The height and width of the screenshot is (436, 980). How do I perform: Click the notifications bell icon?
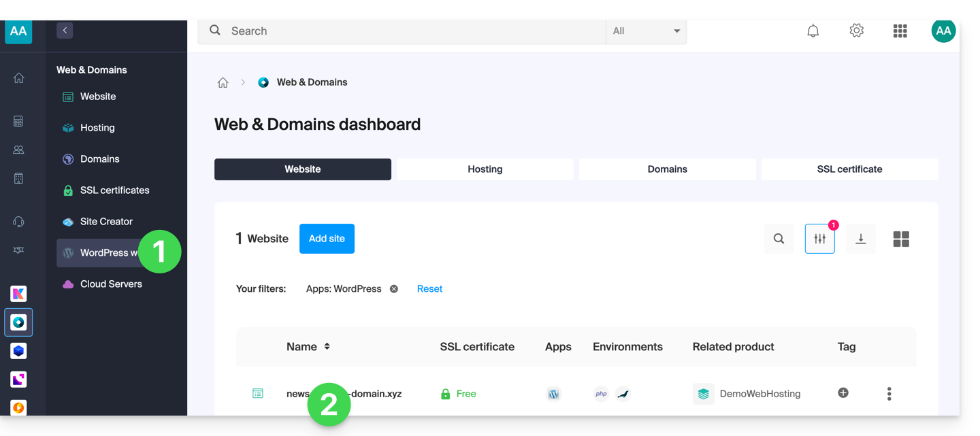coord(813,31)
